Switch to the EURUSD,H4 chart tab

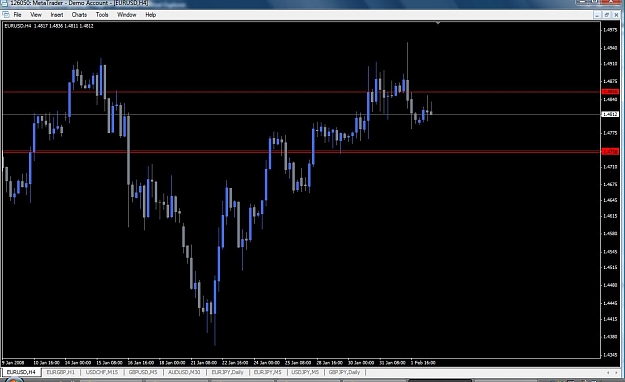click(21, 372)
